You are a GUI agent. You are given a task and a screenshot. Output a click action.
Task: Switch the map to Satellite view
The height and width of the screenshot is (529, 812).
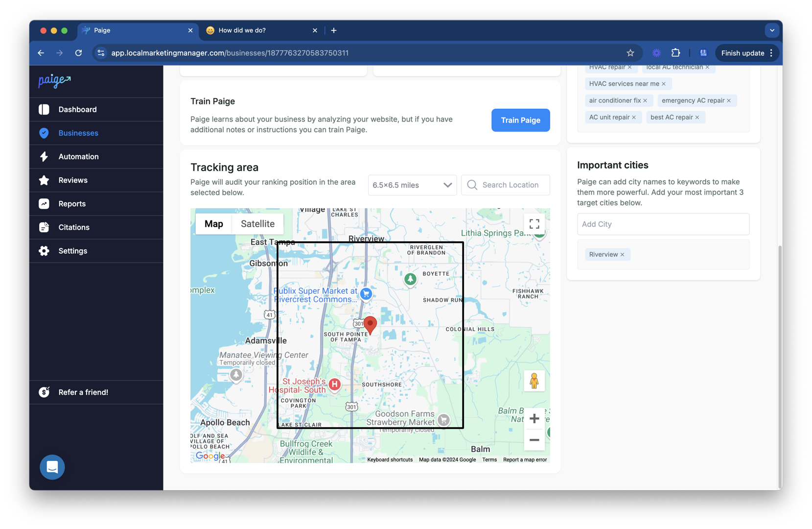pyautogui.click(x=258, y=223)
